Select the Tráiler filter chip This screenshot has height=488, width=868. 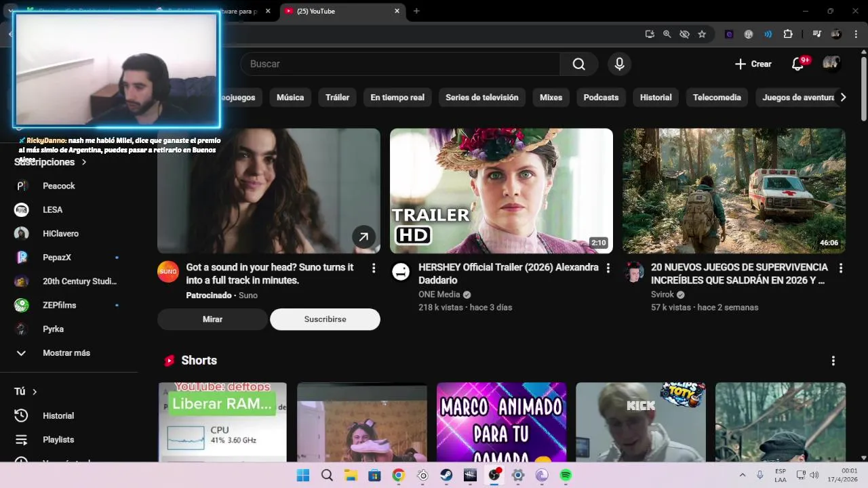(x=337, y=98)
